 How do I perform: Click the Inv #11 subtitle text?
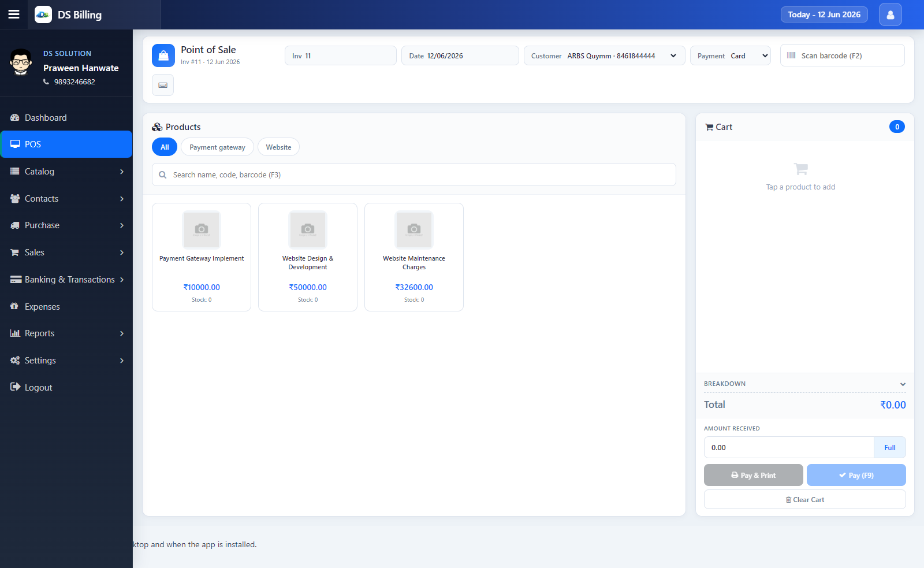pyautogui.click(x=210, y=62)
